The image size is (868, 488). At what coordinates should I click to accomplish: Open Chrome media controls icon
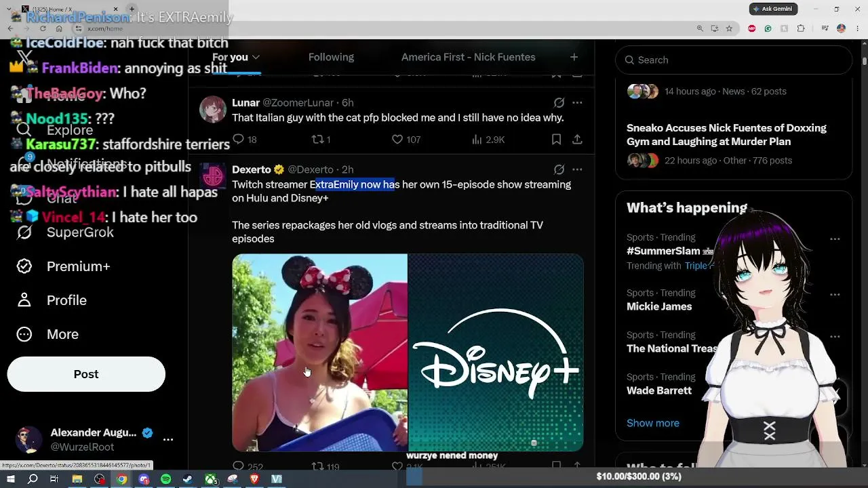click(825, 28)
